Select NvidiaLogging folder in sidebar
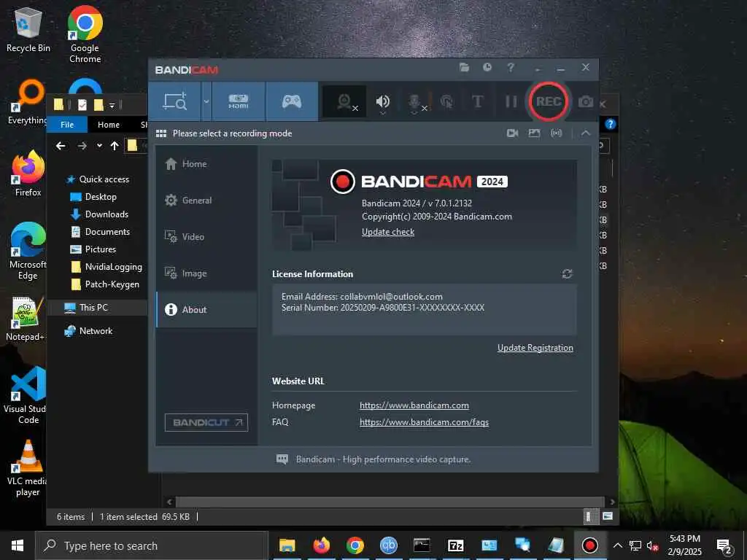The image size is (747, 560). pyautogui.click(x=113, y=267)
